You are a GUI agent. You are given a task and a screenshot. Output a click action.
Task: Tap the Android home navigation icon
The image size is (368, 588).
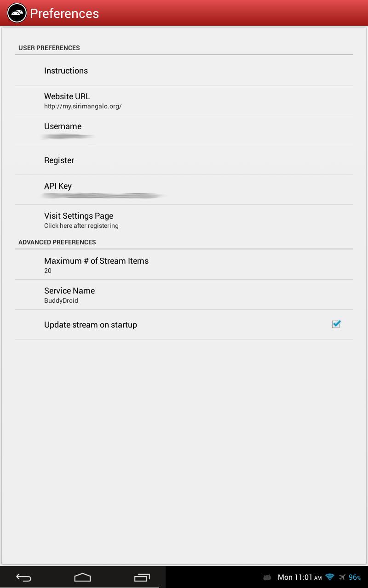point(83,577)
